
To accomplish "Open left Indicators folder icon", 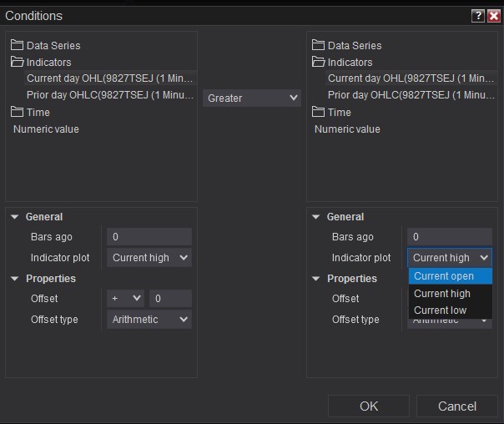I will pyautogui.click(x=18, y=62).
